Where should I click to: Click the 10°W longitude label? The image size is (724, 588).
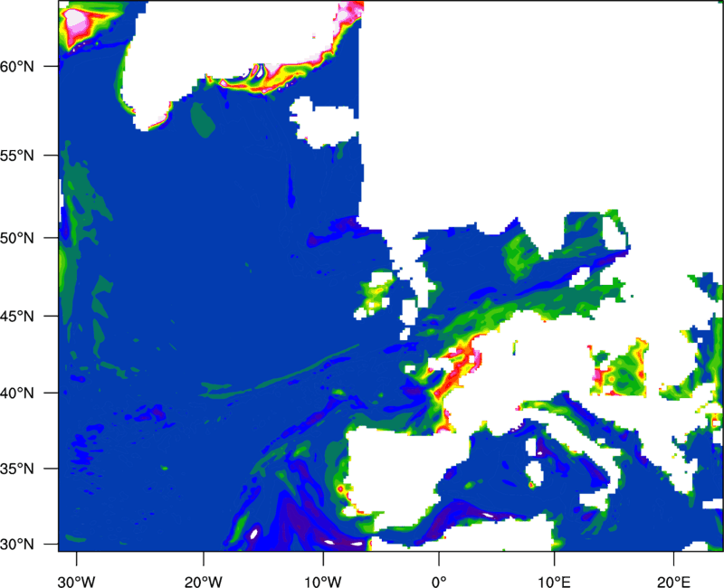323,582
